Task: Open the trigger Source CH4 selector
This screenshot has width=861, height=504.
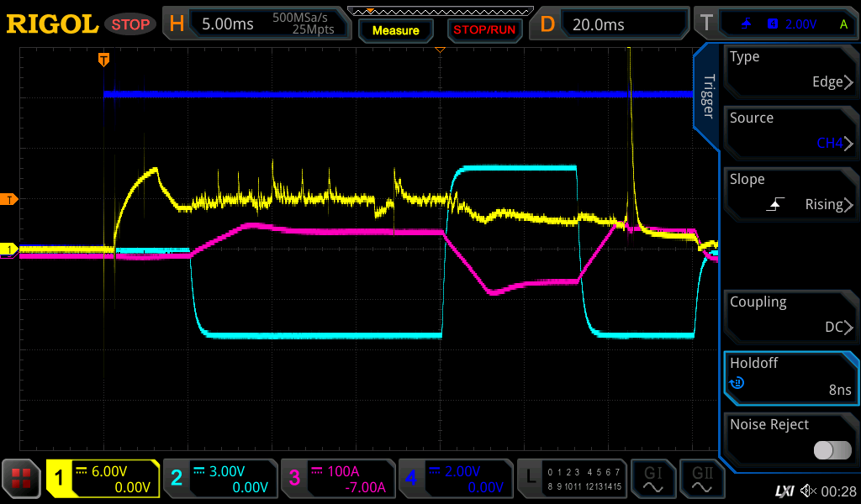Action: [x=791, y=131]
